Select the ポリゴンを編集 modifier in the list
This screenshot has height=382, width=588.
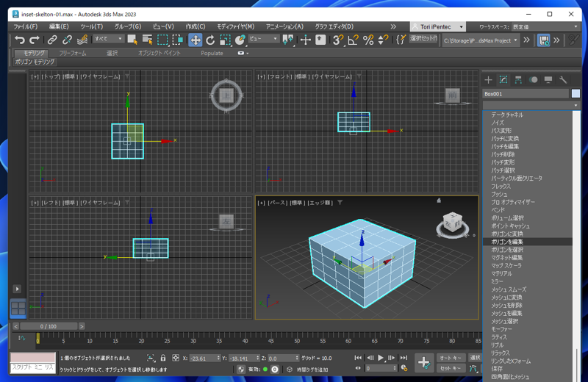(527, 242)
